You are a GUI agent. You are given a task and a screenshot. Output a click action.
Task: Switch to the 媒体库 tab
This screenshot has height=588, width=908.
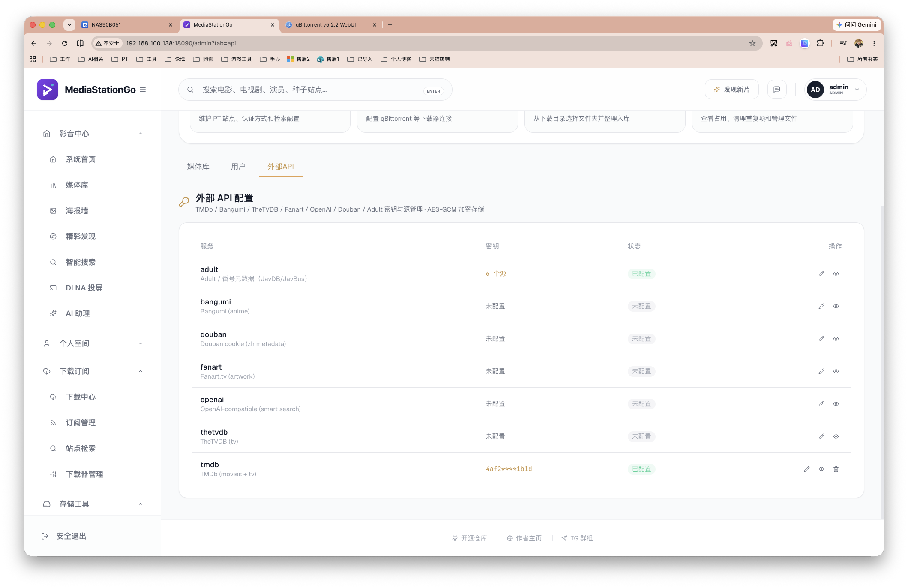click(x=198, y=167)
